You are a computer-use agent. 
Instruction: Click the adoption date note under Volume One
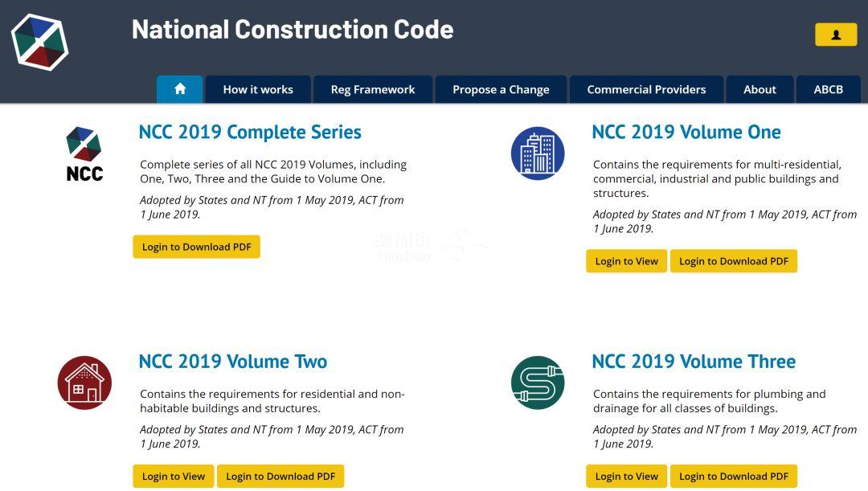tap(725, 222)
